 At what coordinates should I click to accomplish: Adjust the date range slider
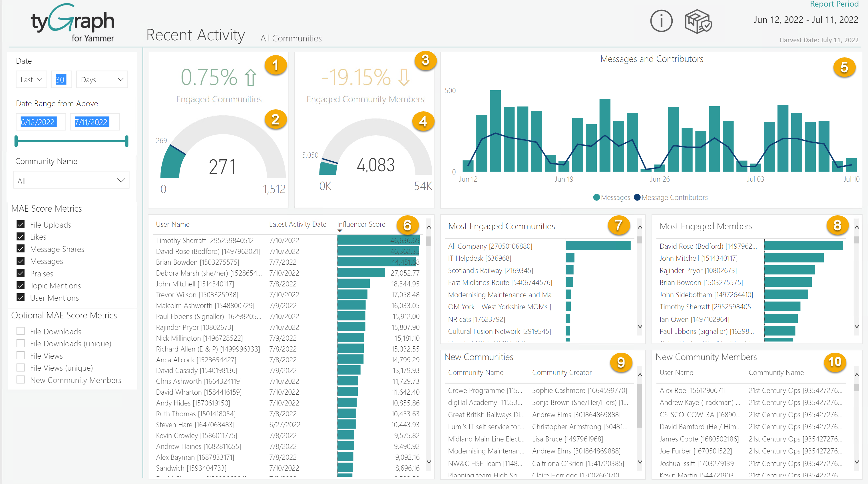tap(71, 141)
